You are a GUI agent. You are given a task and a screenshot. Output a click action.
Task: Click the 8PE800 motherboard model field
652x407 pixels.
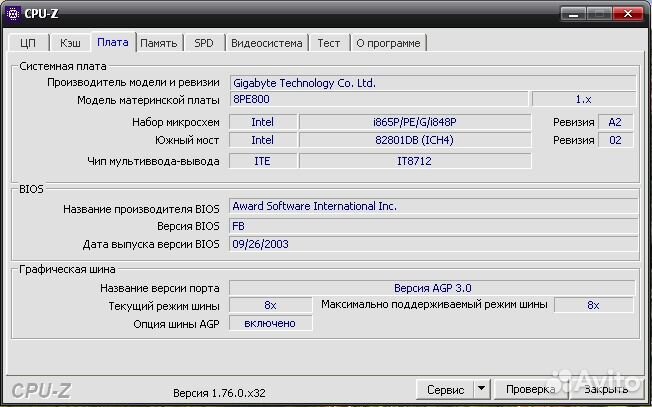379,99
